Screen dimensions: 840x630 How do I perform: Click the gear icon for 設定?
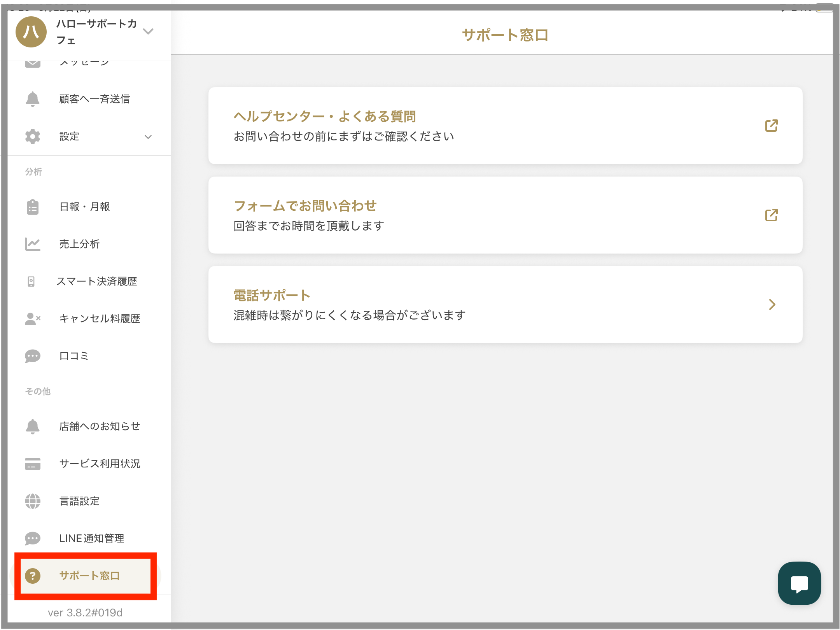[x=33, y=136]
